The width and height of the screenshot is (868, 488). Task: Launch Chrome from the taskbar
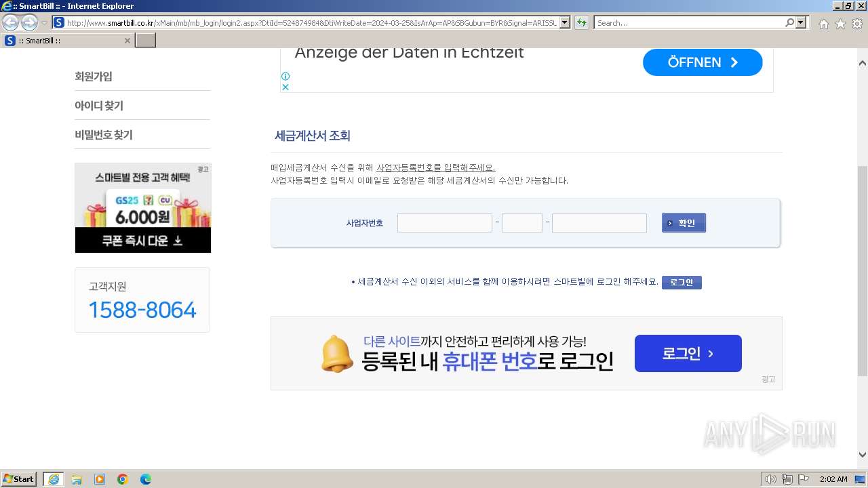pos(123,479)
